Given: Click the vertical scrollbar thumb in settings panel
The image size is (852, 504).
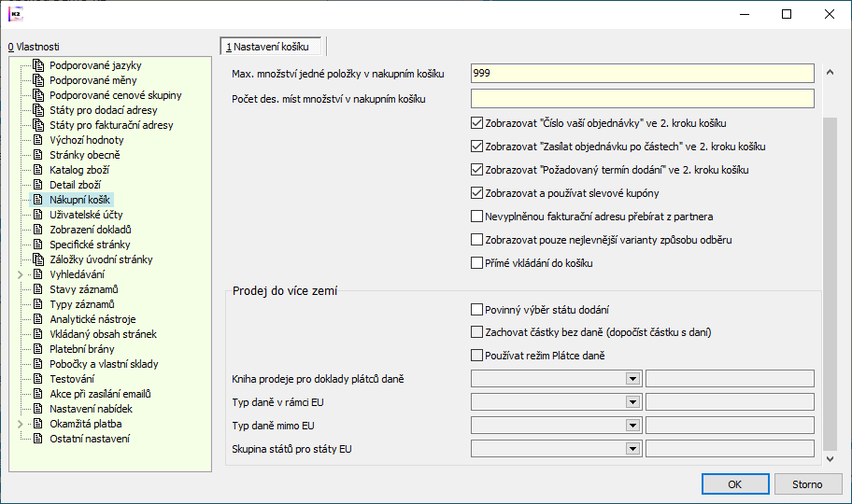Looking at the screenshot, I should [x=830, y=284].
